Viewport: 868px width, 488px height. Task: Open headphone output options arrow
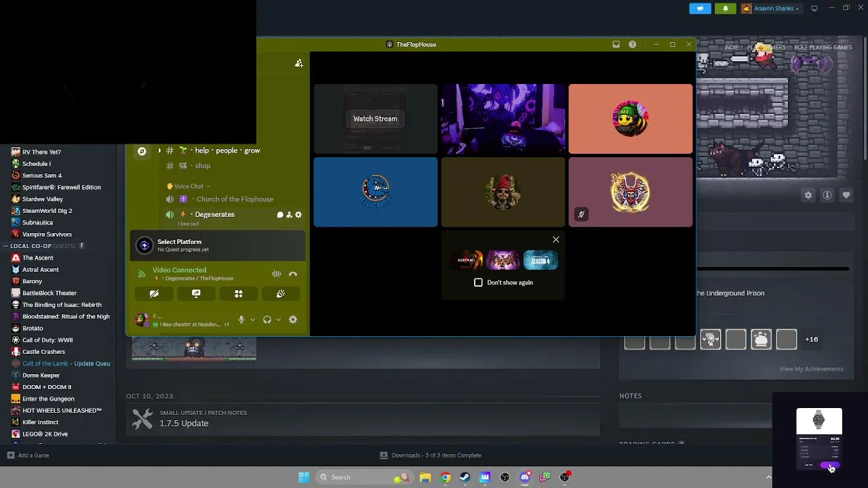tap(278, 320)
